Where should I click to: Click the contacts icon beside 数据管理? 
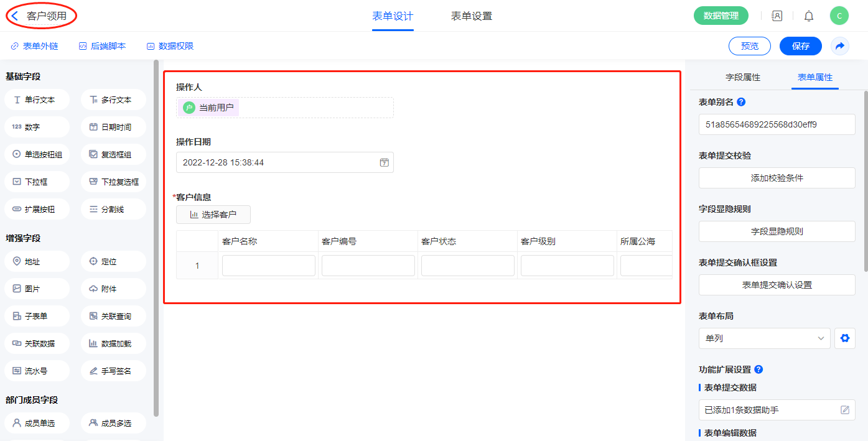pyautogui.click(x=777, y=16)
